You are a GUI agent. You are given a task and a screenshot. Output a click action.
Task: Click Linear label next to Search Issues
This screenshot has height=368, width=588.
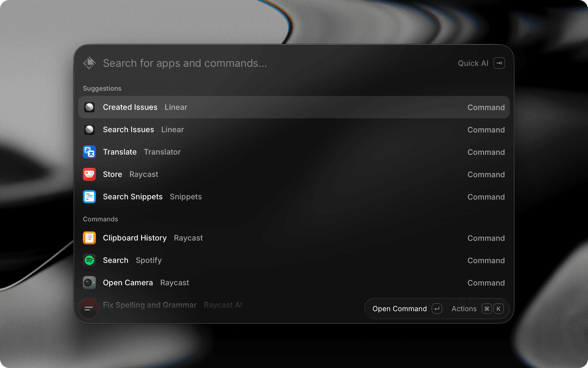click(173, 130)
